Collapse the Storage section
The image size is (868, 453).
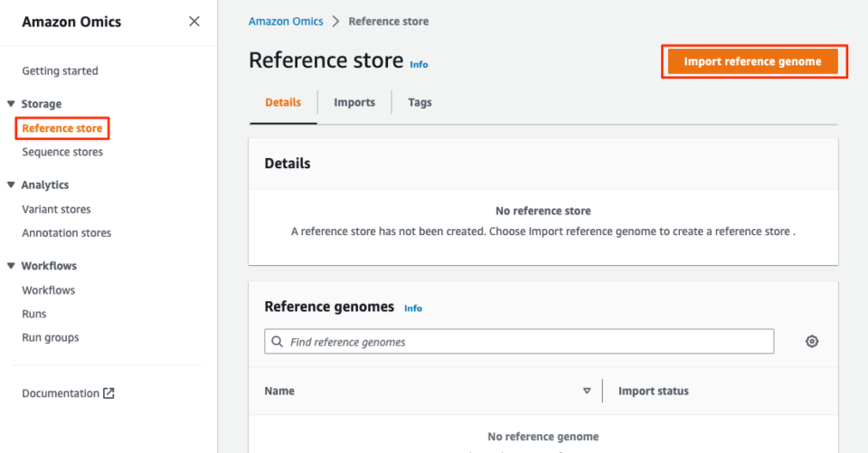coord(11,104)
